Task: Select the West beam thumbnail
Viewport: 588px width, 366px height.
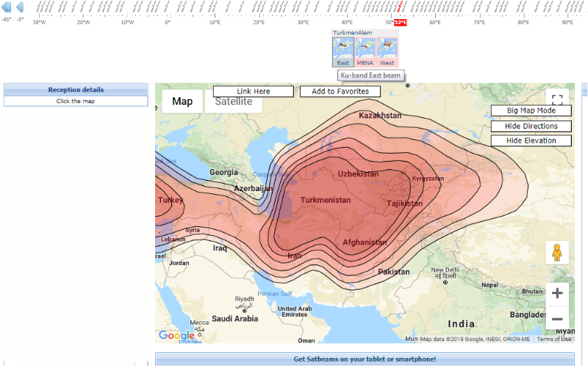Action: 387,51
